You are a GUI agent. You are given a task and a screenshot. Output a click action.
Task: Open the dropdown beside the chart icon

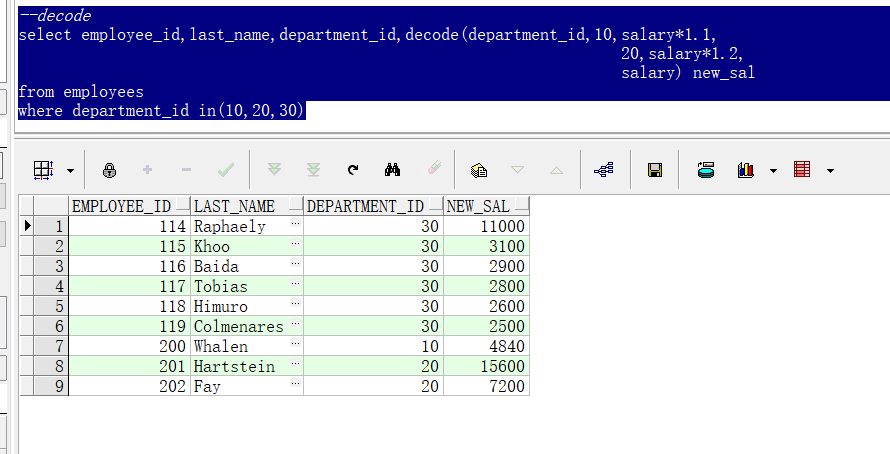[x=773, y=170]
